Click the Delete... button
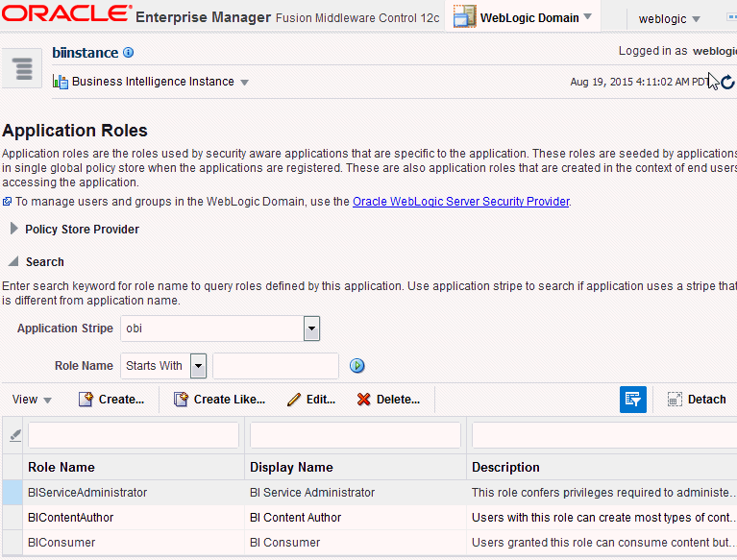 click(x=388, y=400)
